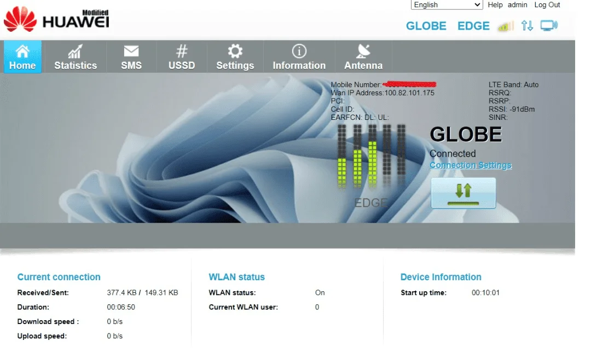Click the Mobile Number label
Image resolution: width=591 pixels, height=364 pixels.
[356, 85]
